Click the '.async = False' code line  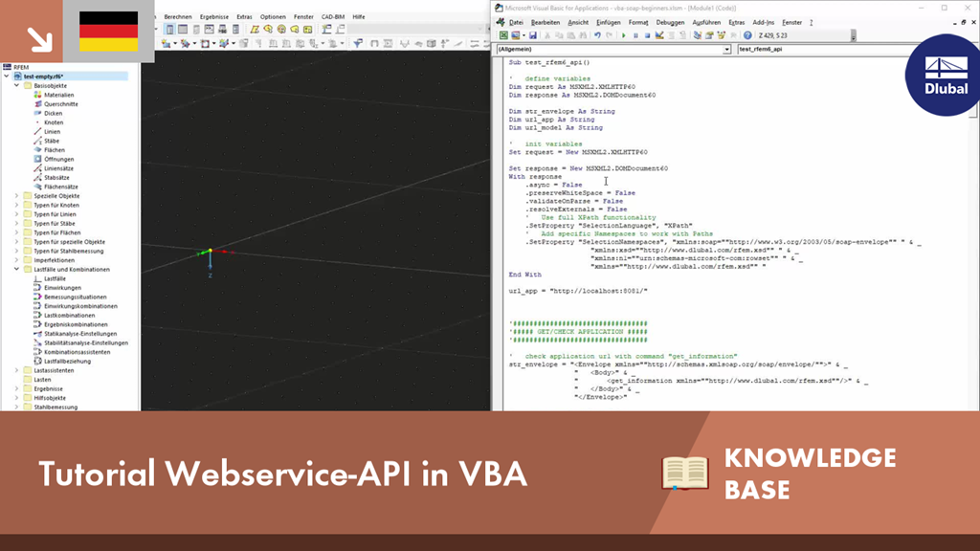pos(554,185)
